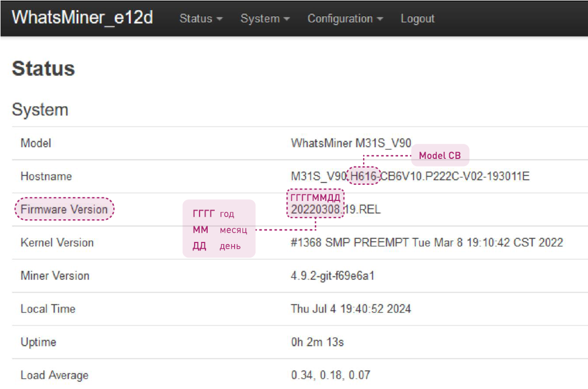Click the hostname value ending in P222C-V02-193011E
Viewport: 588px width, 389px height.
pyautogui.click(x=410, y=176)
